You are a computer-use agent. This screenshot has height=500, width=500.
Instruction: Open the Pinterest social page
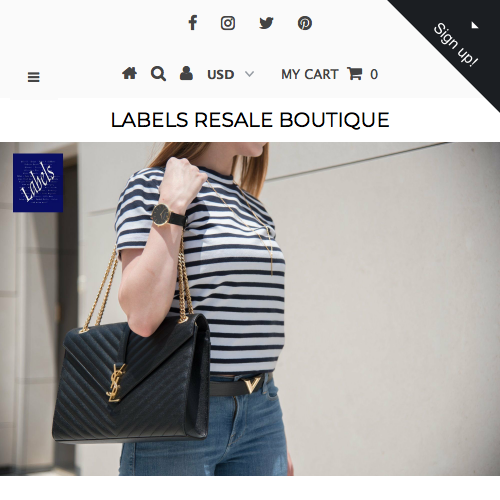tap(305, 23)
